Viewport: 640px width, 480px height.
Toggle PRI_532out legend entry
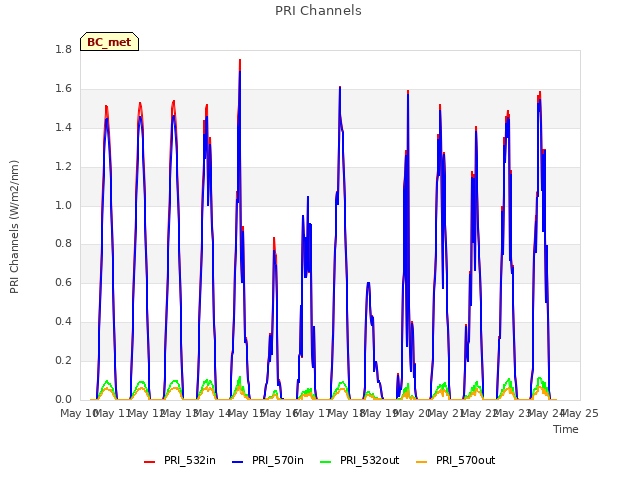pos(360,461)
